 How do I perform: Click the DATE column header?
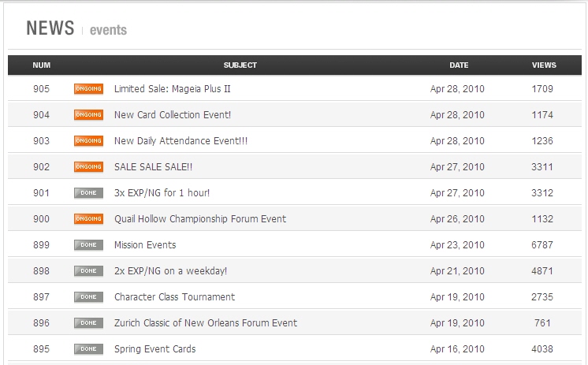click(x=459, y=65)
